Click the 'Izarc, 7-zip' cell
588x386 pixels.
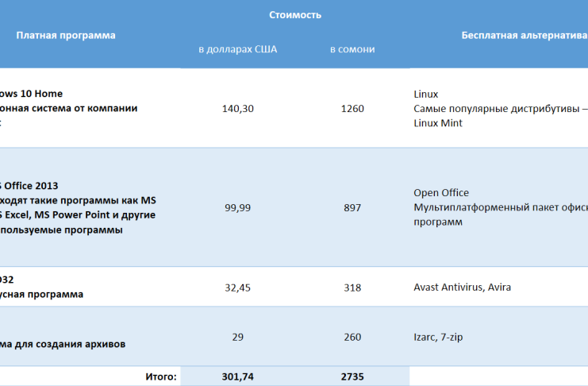click(438, 337)
